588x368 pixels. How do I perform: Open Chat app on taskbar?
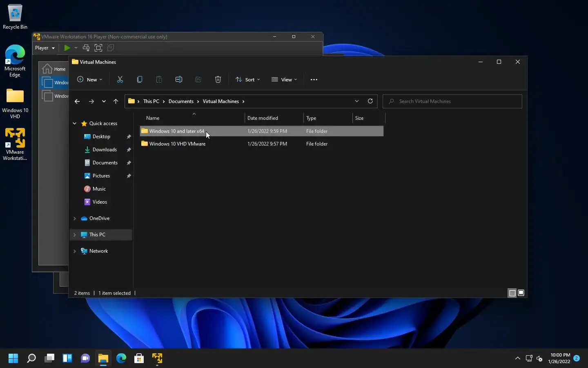tap(85, 359)
